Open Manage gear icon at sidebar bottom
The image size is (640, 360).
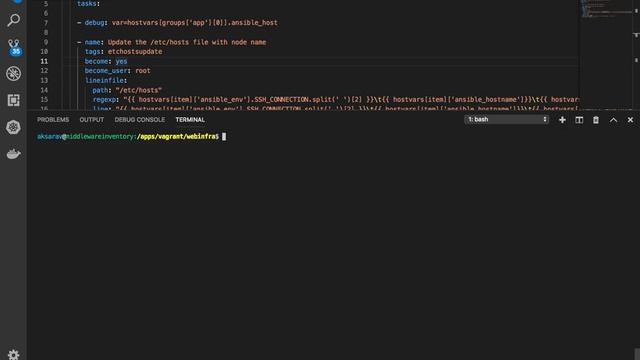pyautogui.click(x=13, y=354)
